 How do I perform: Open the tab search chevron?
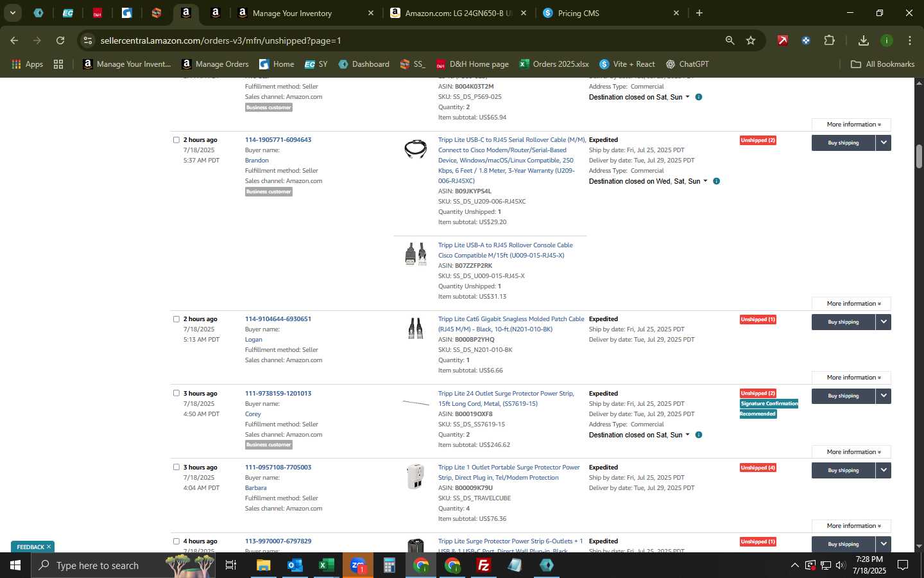point(12,13)
